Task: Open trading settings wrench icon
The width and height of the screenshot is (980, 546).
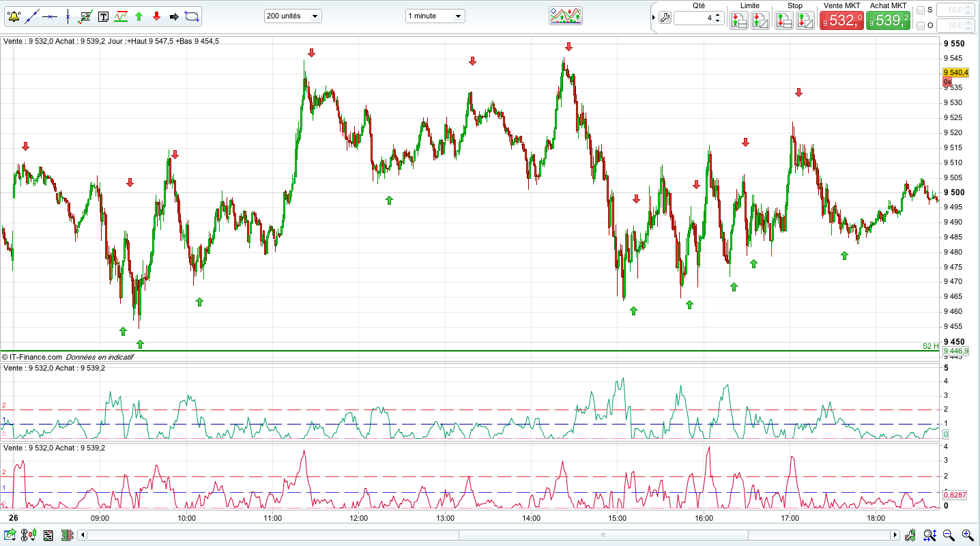Action: (665, 18)
